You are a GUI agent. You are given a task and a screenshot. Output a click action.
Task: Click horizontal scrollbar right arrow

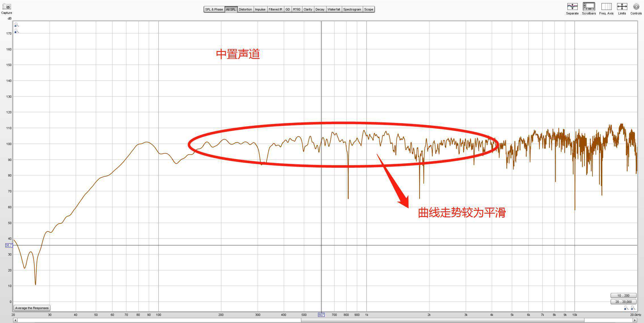(x=635, y=320)
